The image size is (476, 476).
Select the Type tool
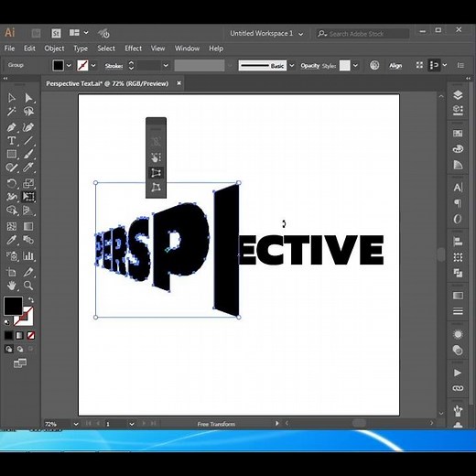(x=12, y=140)
